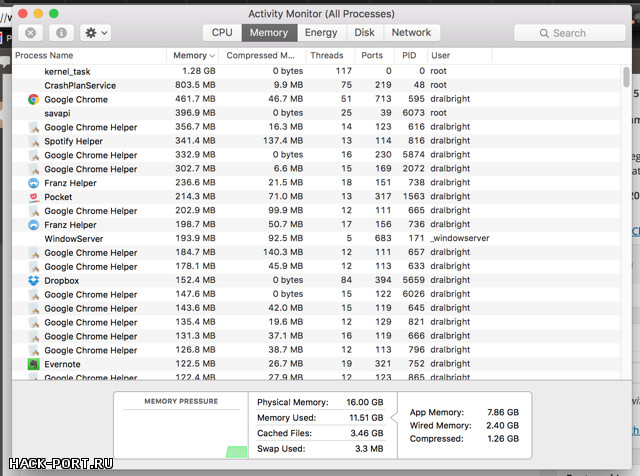Click Google Chrome Helper icon, PID 645
640x476 pixels.
[x=33, y=308]
